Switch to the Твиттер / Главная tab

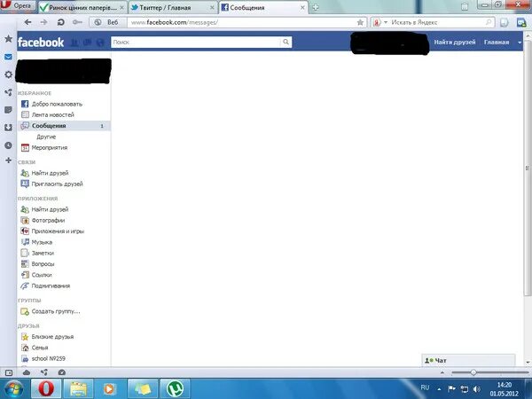point(173,7)
